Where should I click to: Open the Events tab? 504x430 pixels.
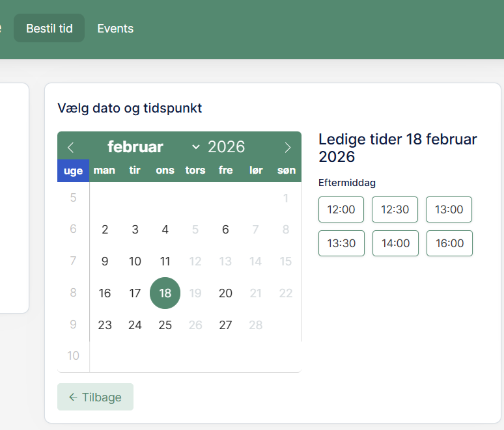click(x=115, y=28)
